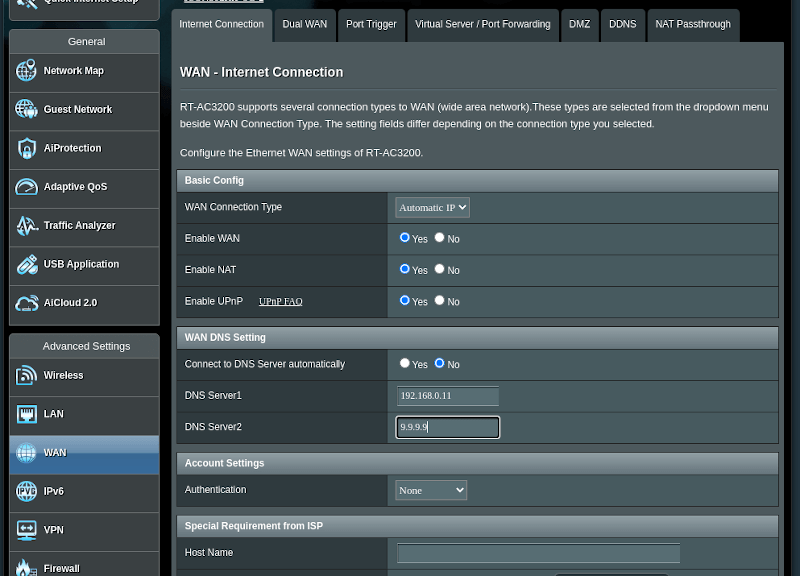Click the Account Settings header
The height and width of the screenshot is (576, 800).
pyautogui.click(x=477, y=463)
